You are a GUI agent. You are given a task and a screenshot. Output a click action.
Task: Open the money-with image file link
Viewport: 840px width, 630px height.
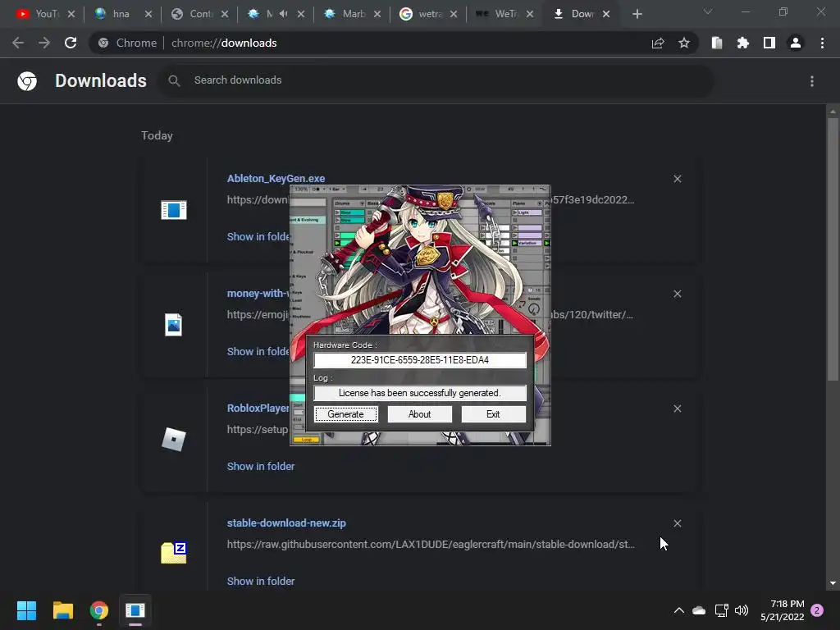point(258,293)
